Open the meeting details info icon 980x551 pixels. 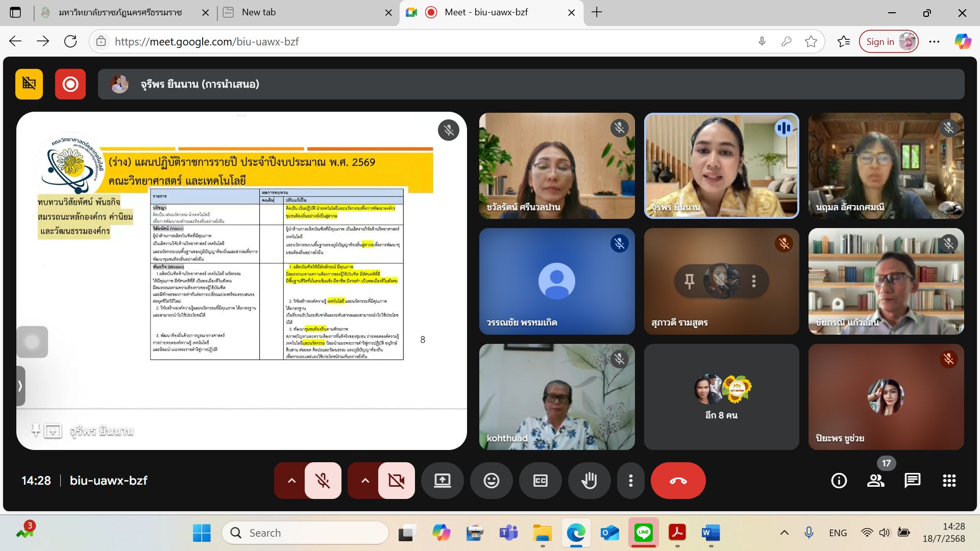coord(839,481)
